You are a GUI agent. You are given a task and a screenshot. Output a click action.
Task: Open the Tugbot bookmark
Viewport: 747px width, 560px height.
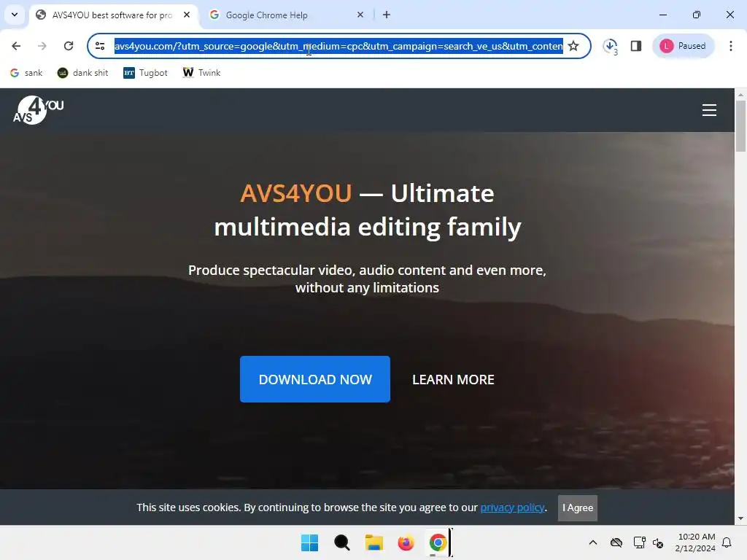click(146, 73)
